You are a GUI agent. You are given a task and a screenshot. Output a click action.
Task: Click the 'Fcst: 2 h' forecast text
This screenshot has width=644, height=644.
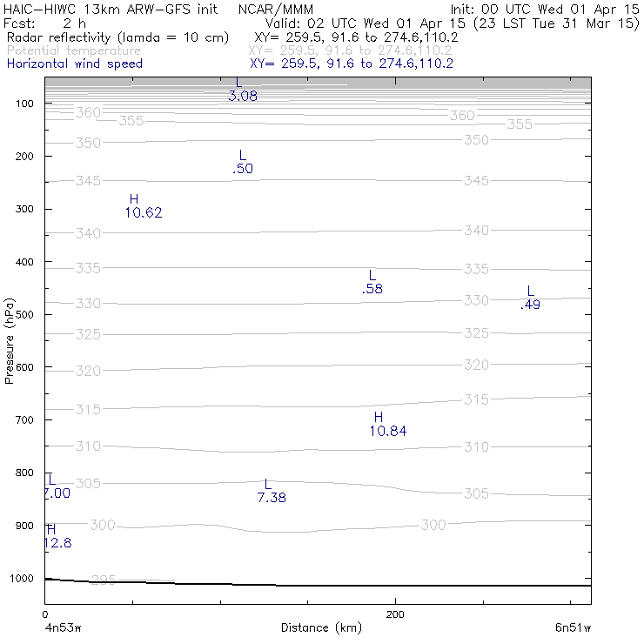(44, 23)
